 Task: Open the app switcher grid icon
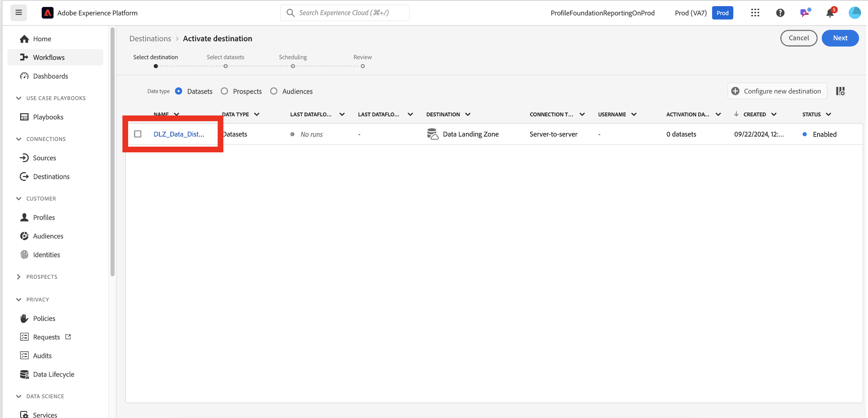tap(755, 13)
